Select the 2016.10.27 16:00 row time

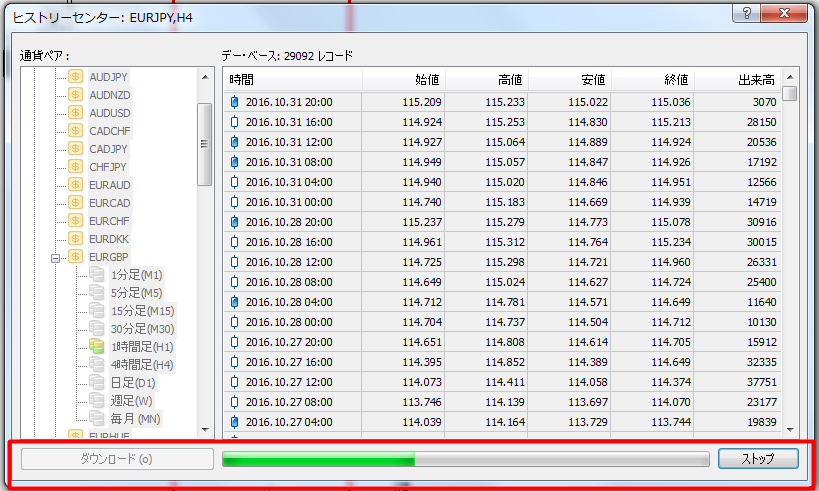point(289,362)
